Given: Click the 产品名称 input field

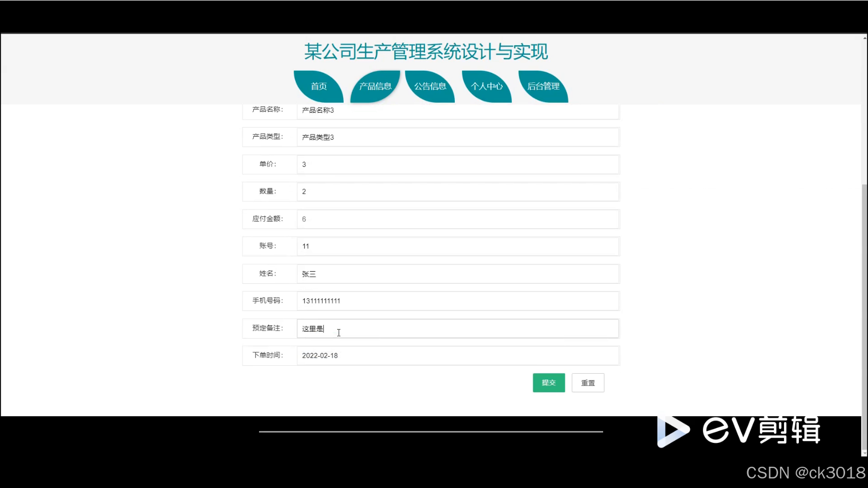Looking at the screenshot, I should (457, 110).
